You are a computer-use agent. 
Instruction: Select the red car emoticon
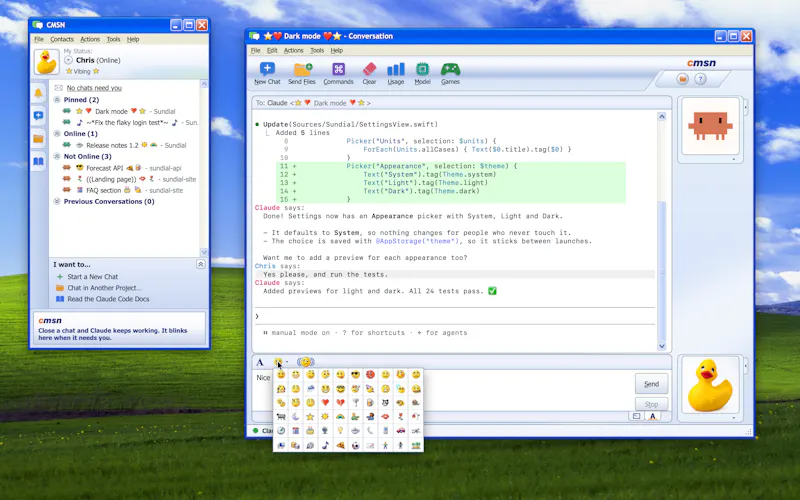coord(401,430)
